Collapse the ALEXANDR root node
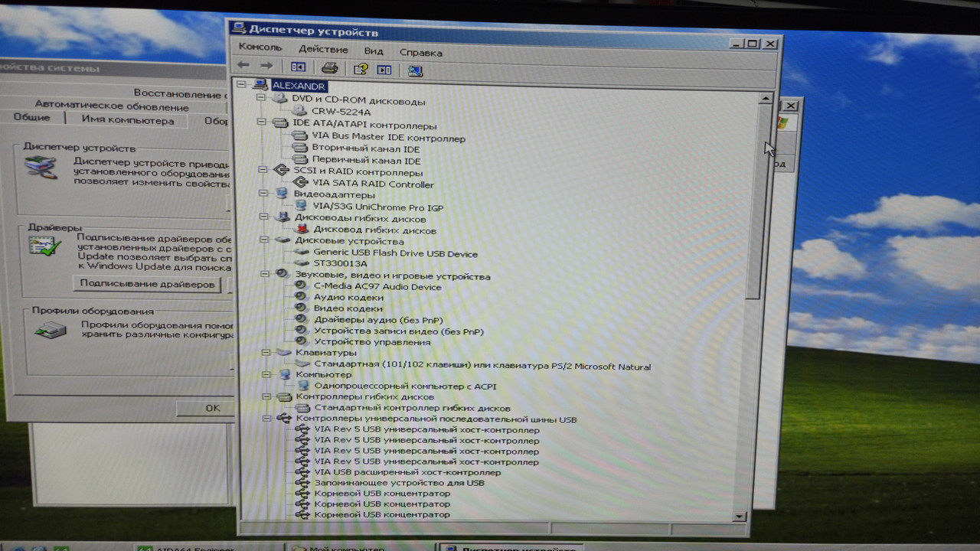This screenshot has width=980, height=551. [x=240, y=85]
